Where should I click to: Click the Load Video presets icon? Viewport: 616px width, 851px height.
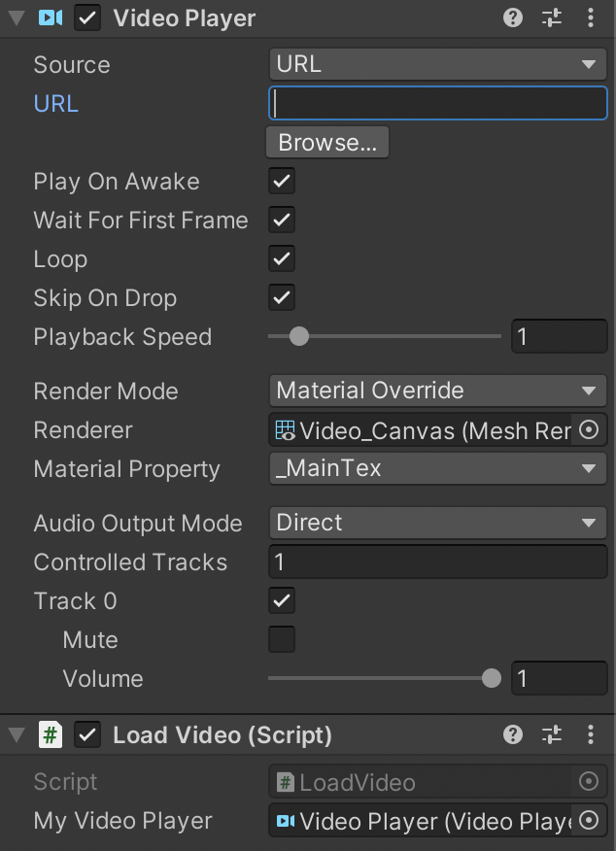click(551, 735)
